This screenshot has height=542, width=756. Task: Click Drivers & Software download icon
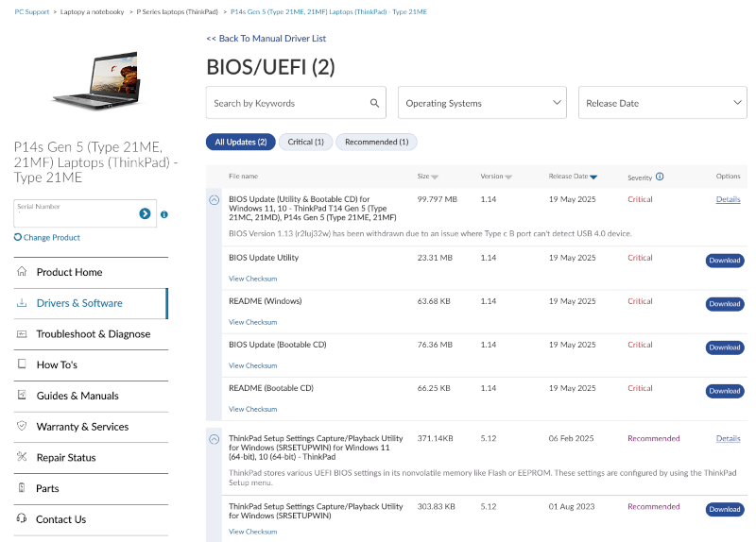pos(22,302)
